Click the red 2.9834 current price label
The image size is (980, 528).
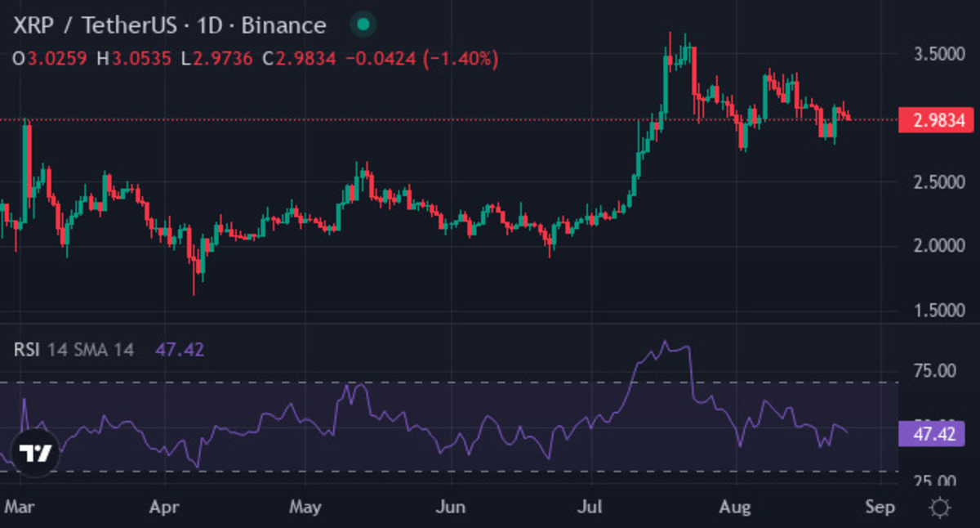point(937,120)
